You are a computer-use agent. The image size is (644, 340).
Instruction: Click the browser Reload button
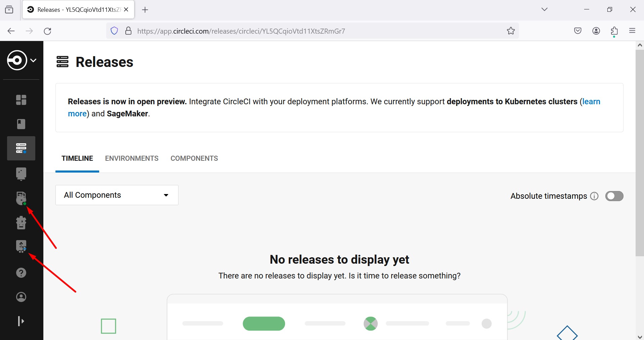pos(48,31)
